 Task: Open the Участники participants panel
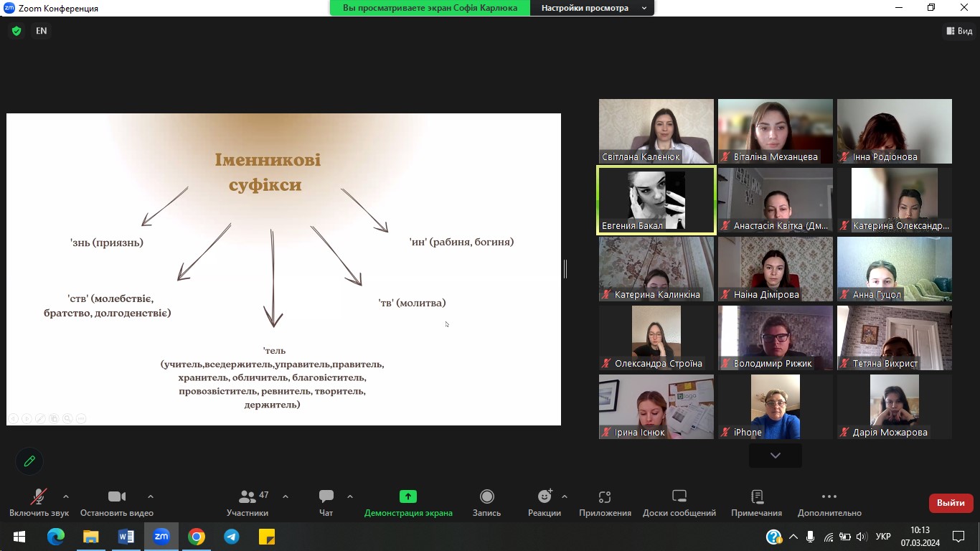coord(248,502)
